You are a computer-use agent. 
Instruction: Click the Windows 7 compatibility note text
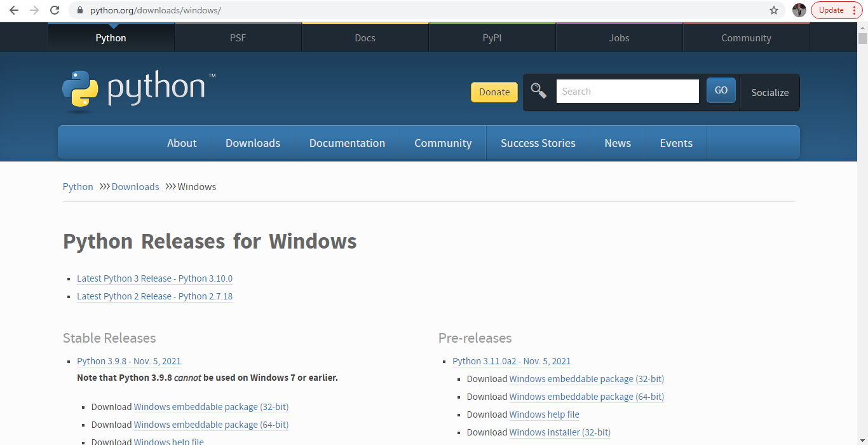click(207, 378)
